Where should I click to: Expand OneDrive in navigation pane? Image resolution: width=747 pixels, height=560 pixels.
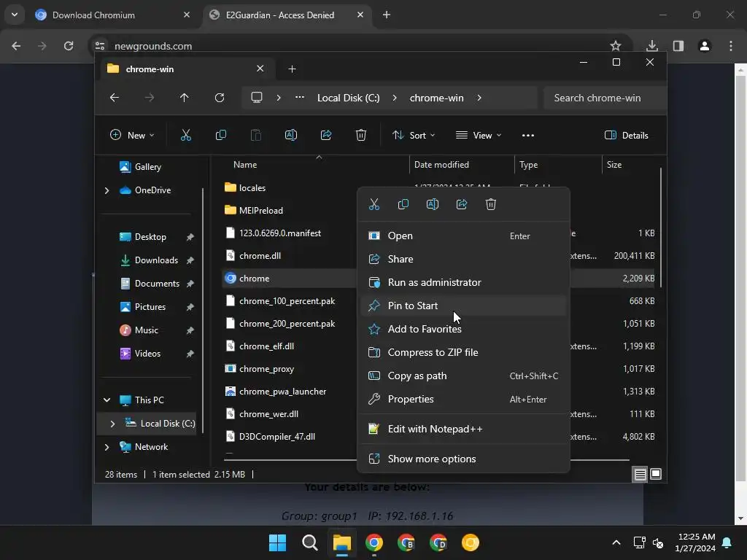coord(107,190)
